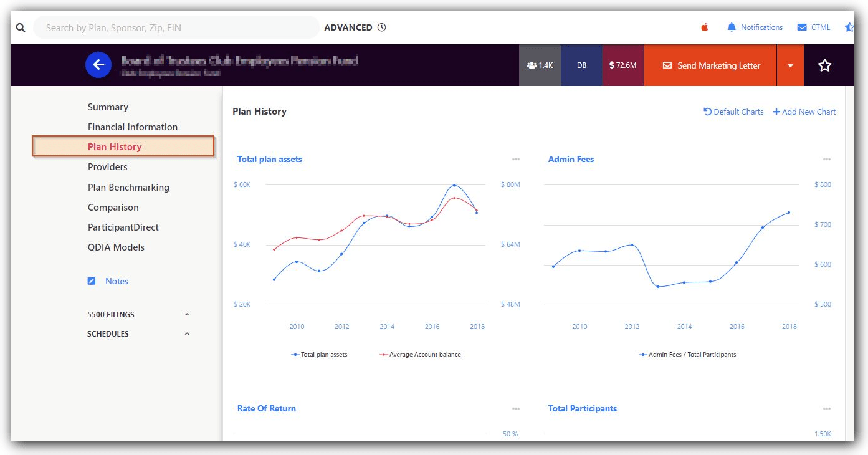Toggle Total plan assets legend series
This screenshot has width=868, height=455.
tap(319, 355)
